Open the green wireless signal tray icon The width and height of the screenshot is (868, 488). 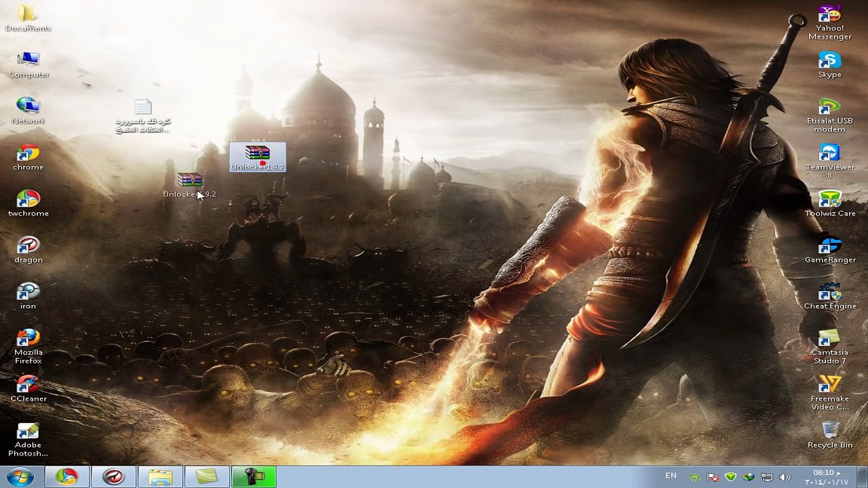click(694, 478)
